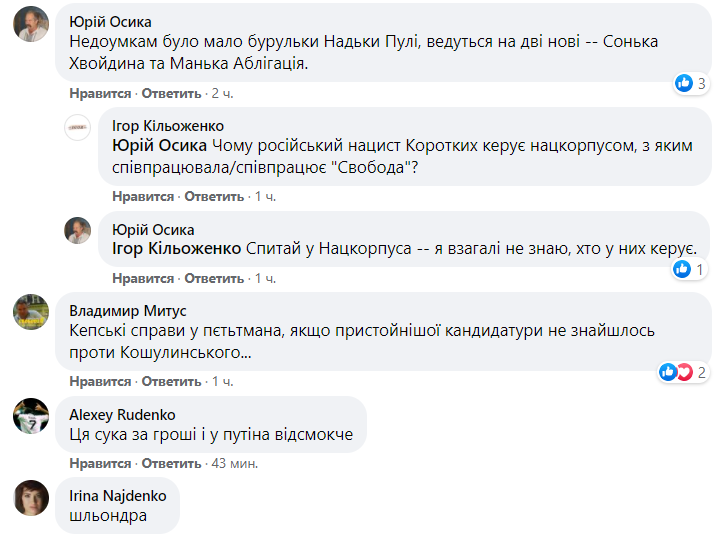Open Irina Najdenko's profile photo
Viewport: 719px width, 535px height.
pos(31,498)
